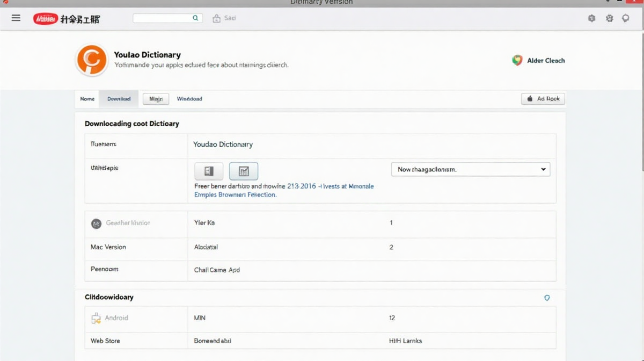
Task: Click the Apple button at right
Action: (543, 99)
